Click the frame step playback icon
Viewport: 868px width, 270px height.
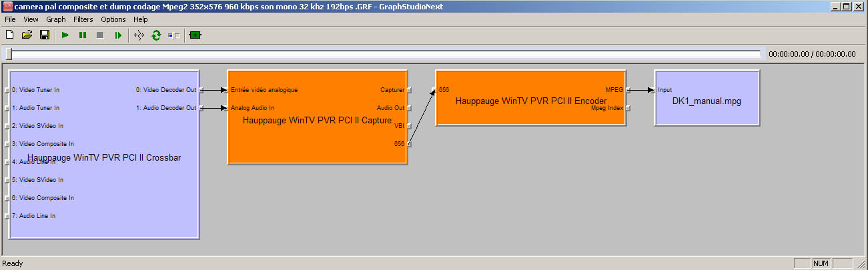[x=118, y=35]
